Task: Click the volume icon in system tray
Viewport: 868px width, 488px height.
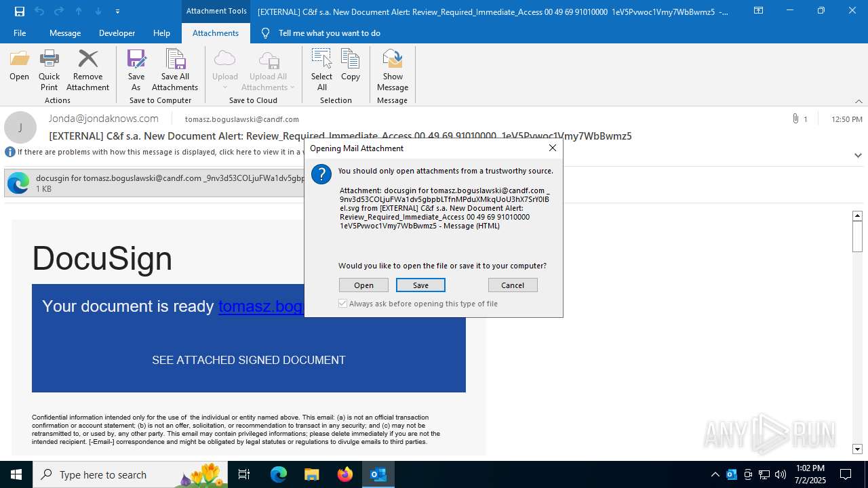Action: click(x=781, y=474)
